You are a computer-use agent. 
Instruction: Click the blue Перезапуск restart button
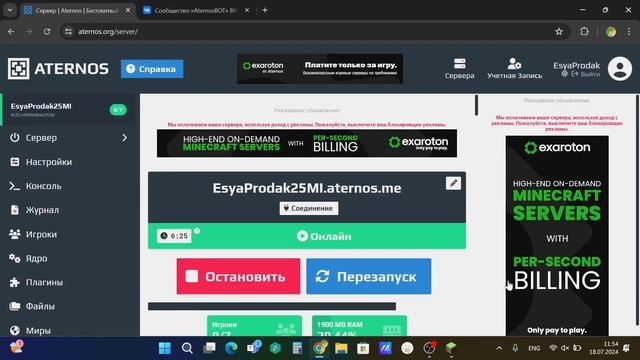[x=369, y=276]
